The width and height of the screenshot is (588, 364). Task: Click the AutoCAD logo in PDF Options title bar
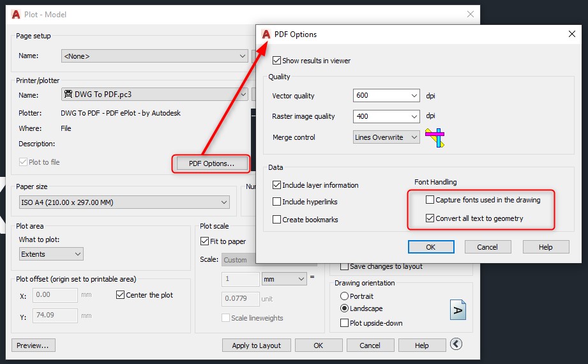(266, 34)
